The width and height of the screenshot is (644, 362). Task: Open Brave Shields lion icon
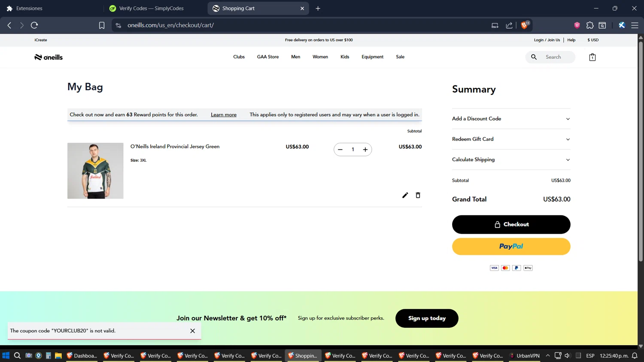tap(525, 25)
